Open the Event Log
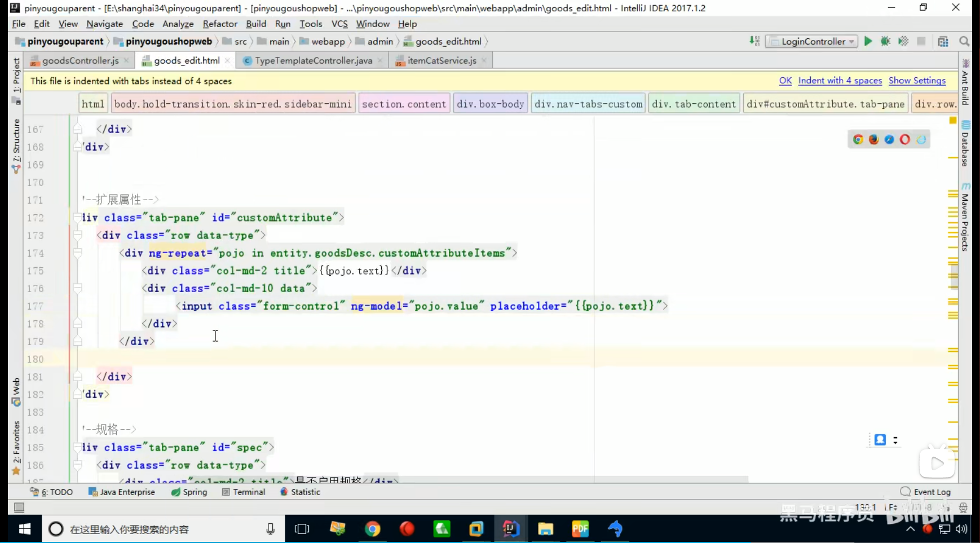Screen dimensions: 980x543 pos(926,492)
